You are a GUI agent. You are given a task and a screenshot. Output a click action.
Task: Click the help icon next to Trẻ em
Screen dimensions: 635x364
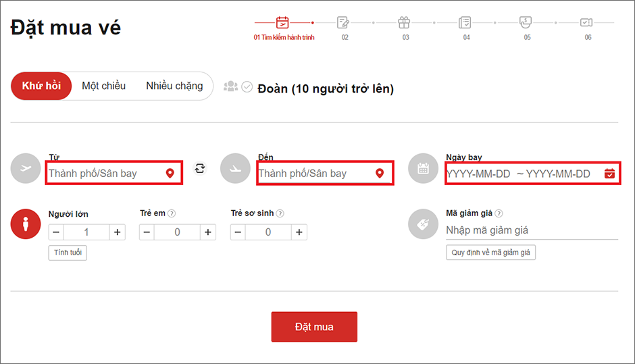pyautogui.click(x=172, y=213)
